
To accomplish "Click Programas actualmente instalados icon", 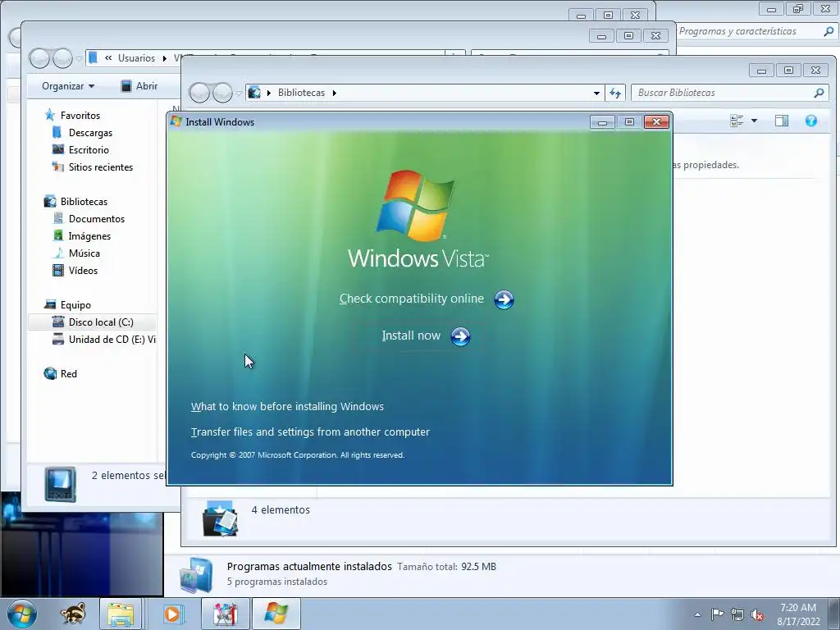I will point(196,574).
